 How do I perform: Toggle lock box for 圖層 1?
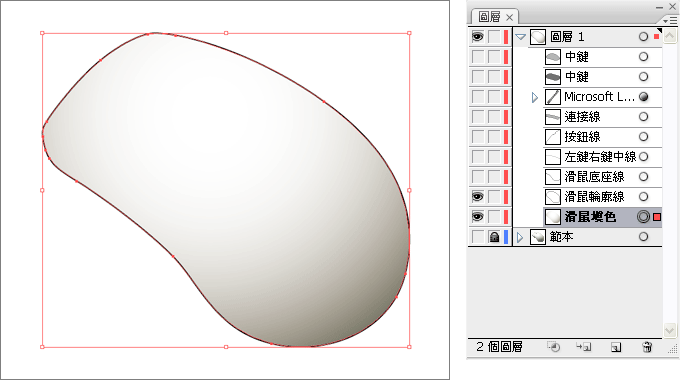[494, 37]
